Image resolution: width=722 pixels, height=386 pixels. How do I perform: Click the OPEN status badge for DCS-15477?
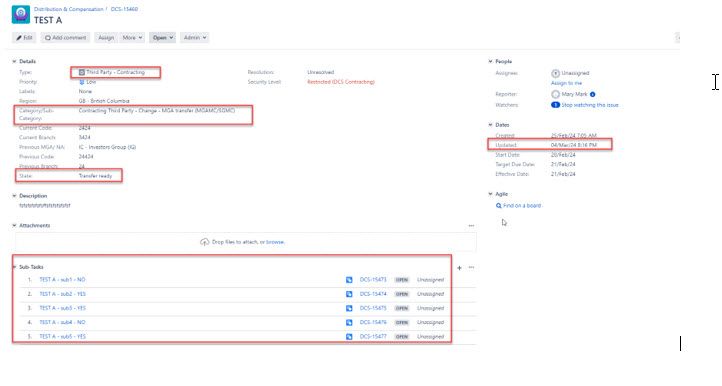(x=402, y=337)
